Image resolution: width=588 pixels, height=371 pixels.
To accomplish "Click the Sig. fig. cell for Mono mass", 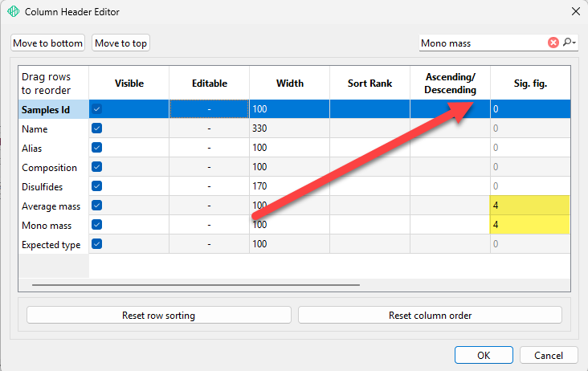I will pyautogui.click(x=530, y=225).
